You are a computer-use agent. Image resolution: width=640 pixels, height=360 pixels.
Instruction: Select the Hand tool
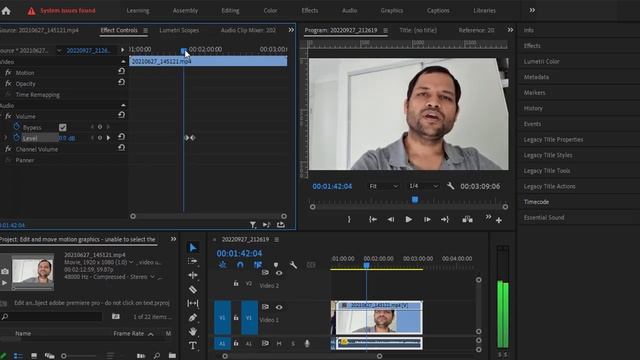click(193, 331)
